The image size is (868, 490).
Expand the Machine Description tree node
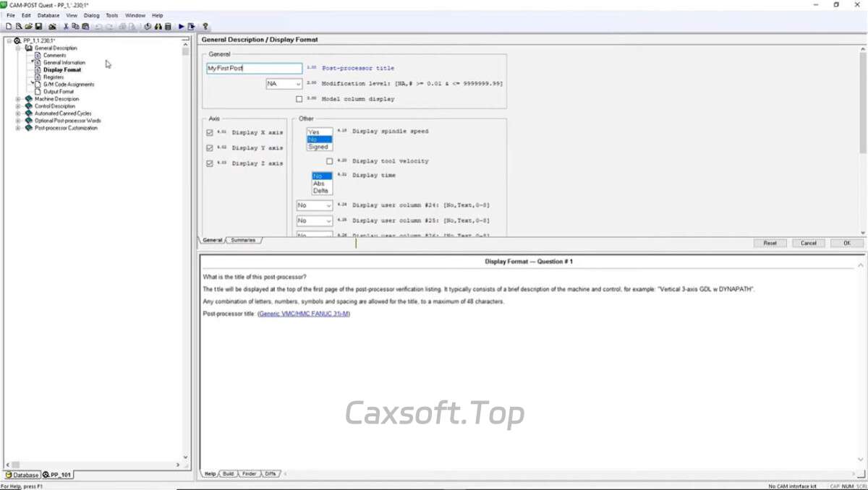18,99
